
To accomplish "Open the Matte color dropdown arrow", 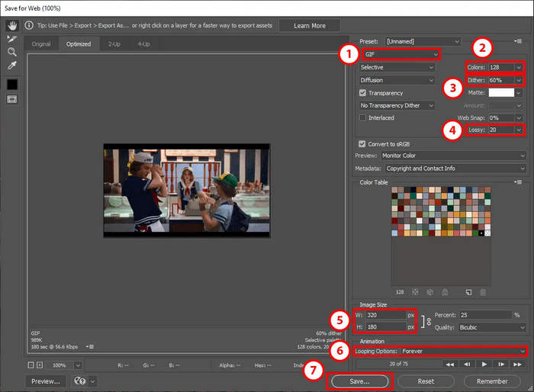I will pos(518,92).
